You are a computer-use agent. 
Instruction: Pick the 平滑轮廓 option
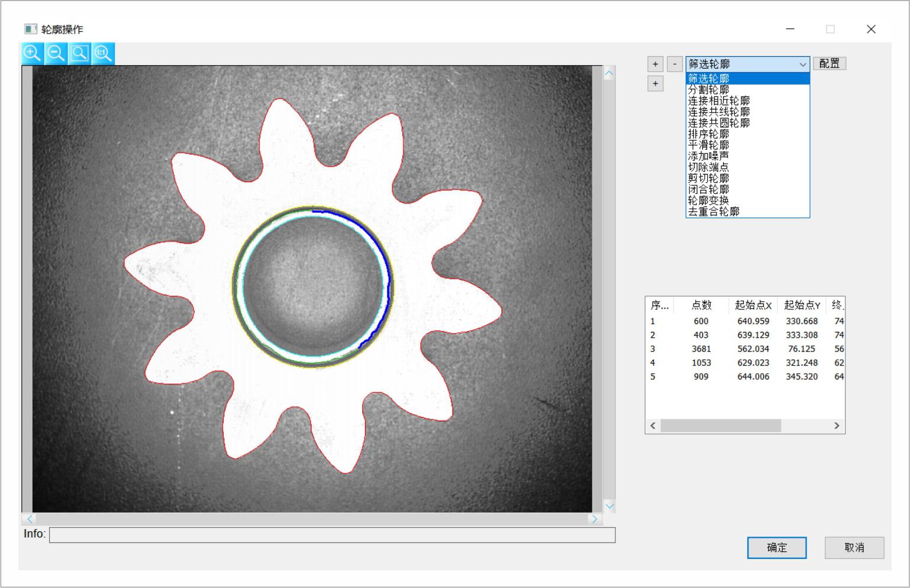coord(708,145)
